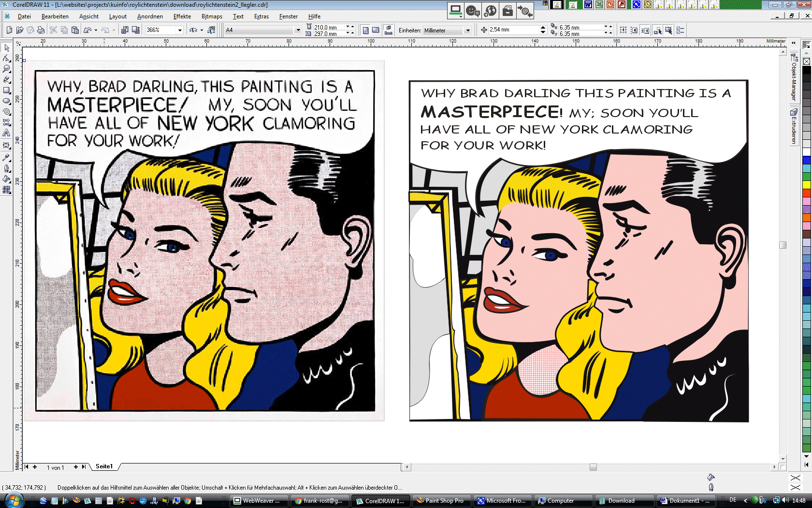Cut selection with scissors icon
Image resolution: width=812 pixels, height=508 pixels.
[54, 30]
